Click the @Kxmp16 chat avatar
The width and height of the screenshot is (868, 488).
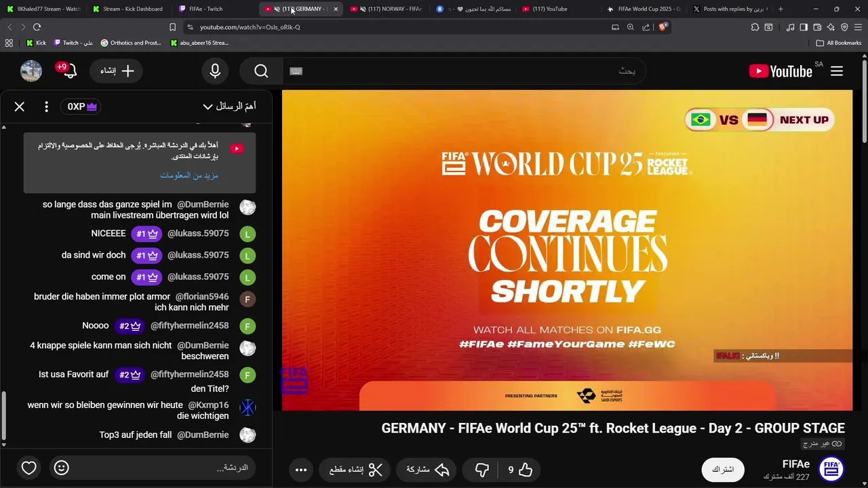click(248, 407)
